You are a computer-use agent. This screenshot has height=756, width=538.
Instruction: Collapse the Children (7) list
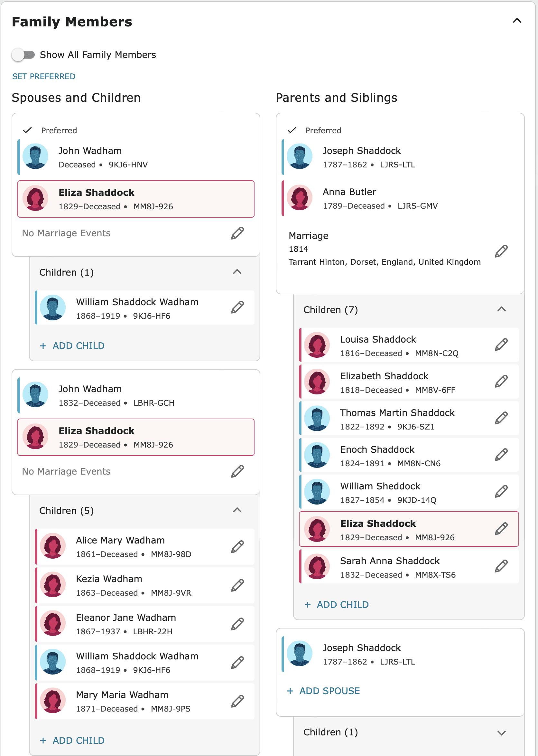[x=501, y=309]
